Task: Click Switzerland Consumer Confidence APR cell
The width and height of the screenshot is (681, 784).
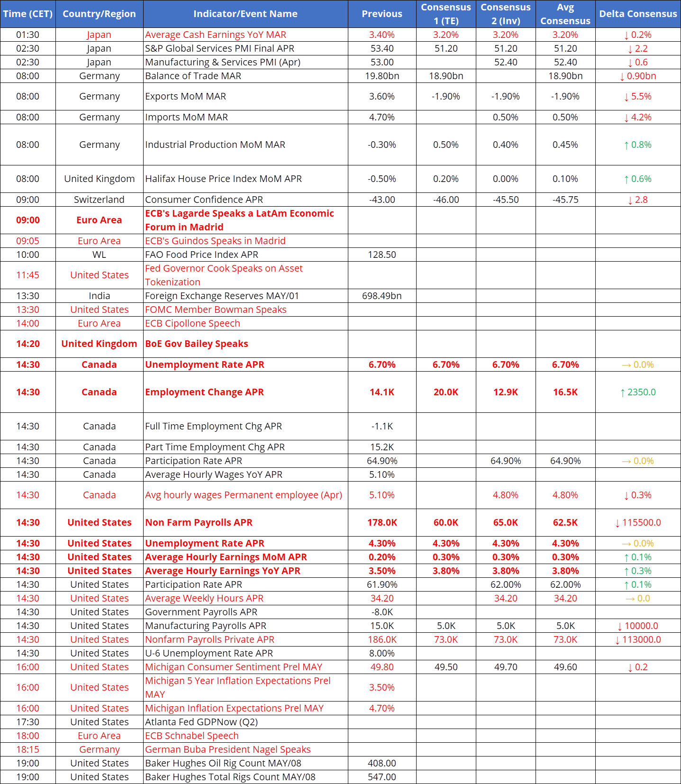Action: click(245, 200)
